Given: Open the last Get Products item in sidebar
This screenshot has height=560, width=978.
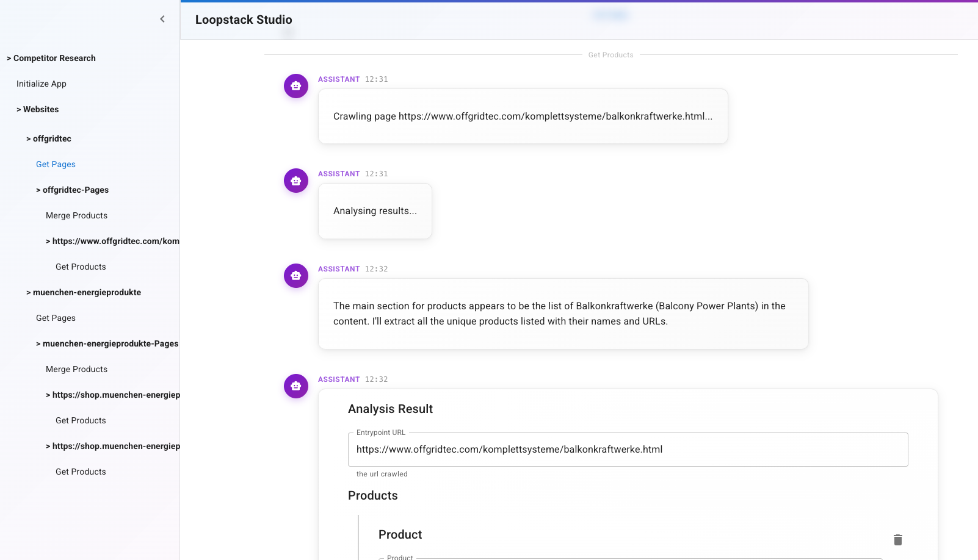Looking at the screenshot, I should coord(81,472).
